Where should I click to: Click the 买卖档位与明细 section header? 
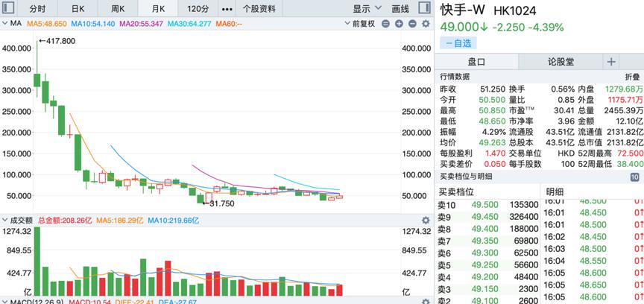(466, 177)
